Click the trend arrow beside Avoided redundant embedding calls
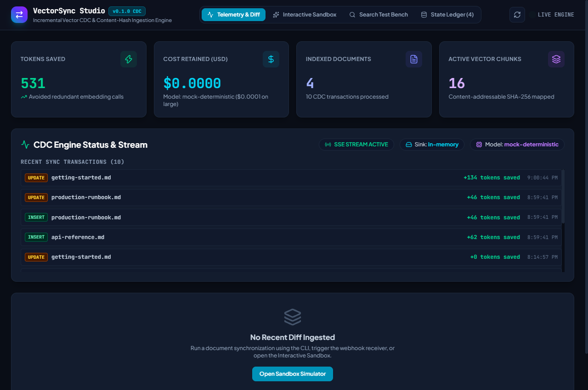 pos(24,97)
